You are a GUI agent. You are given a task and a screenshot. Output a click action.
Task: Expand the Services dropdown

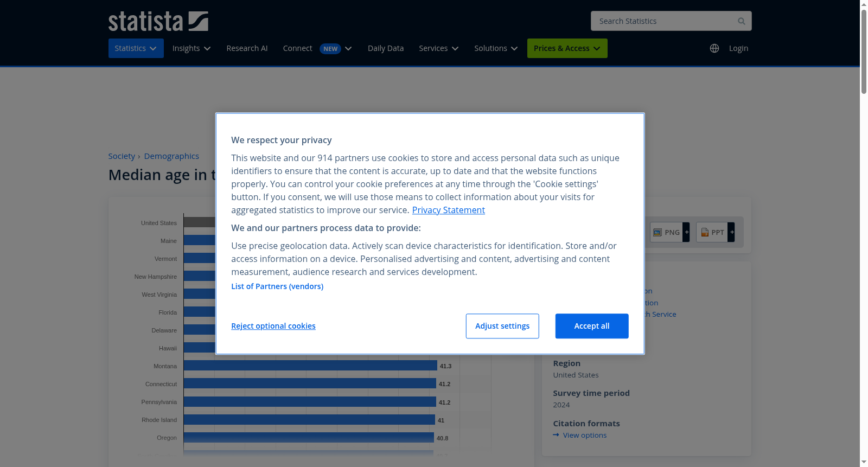[438, 48]
